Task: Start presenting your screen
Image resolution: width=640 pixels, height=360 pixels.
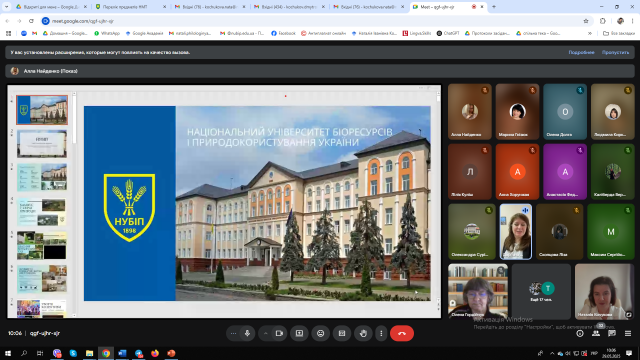Action: point(299,333)
